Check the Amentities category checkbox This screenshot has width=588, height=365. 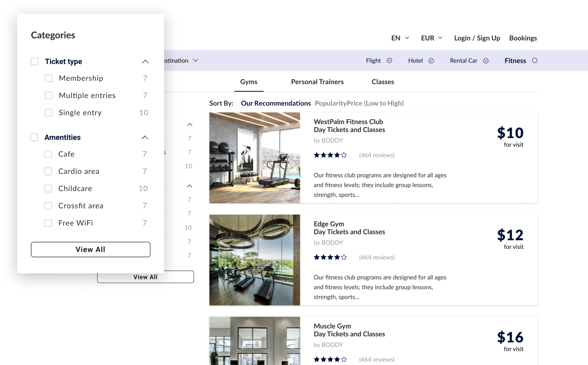click(x=34, y=138)
